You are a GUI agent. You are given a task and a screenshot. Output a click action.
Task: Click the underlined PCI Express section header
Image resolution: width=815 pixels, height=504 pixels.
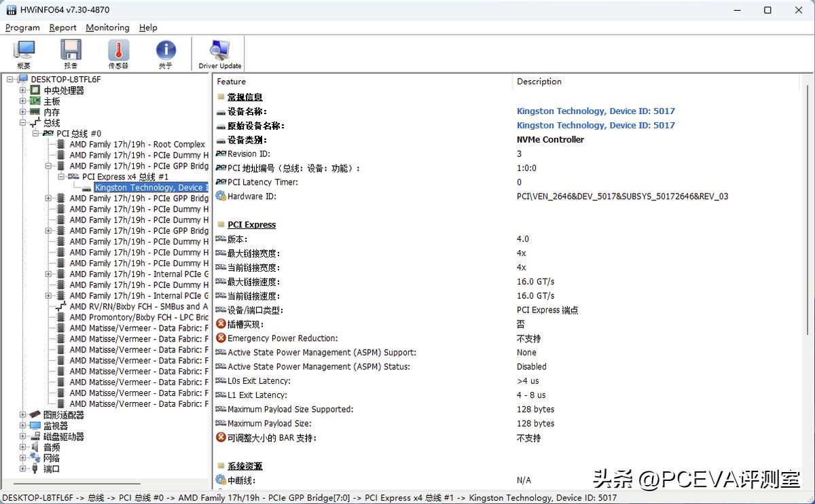point(251,224)
